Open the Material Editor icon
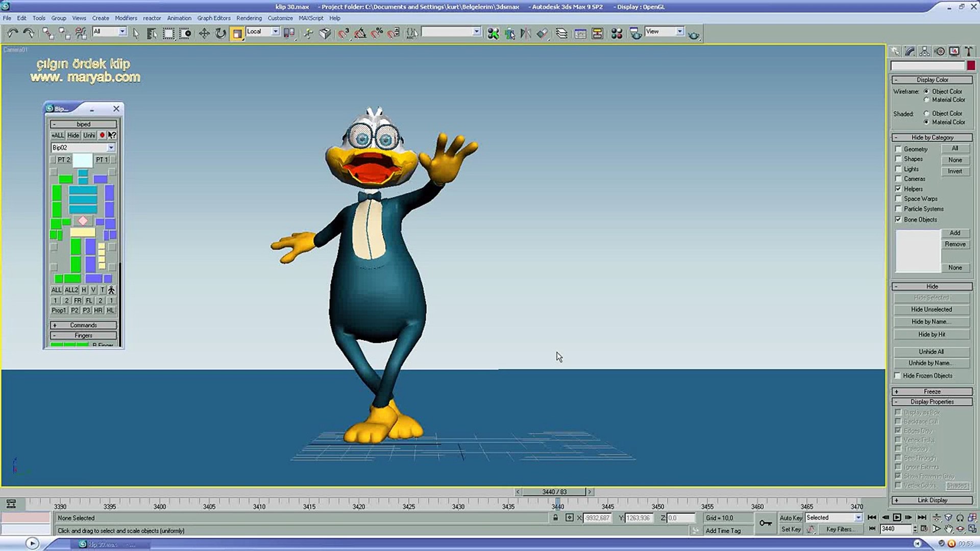Image resolution: width=980 pixels, height=551 pixels. point(617,34)
